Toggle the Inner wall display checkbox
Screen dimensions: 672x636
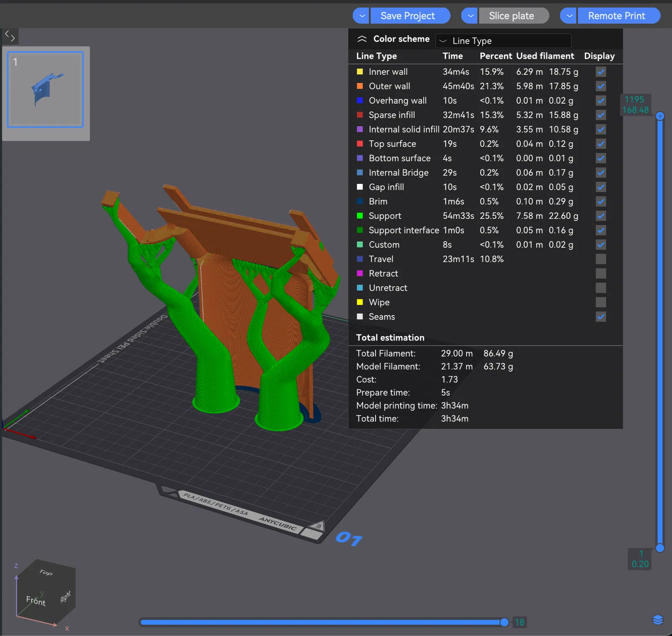(601, 72)
